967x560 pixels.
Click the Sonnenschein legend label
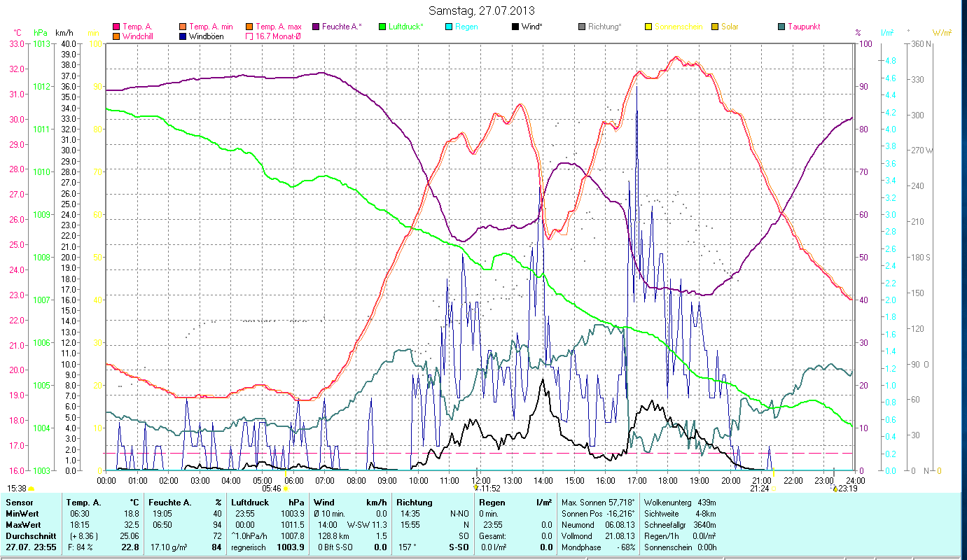coord(678,27)
